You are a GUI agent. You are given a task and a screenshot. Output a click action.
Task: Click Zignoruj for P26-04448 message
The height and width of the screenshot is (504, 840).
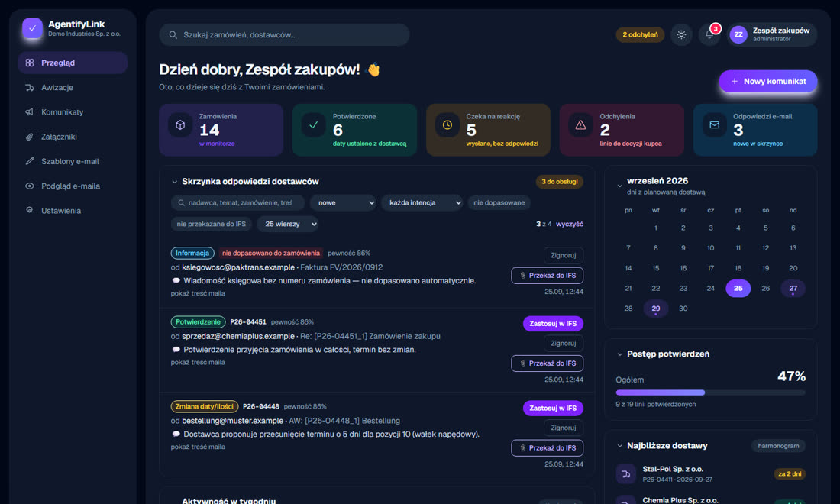click(563, 428)
